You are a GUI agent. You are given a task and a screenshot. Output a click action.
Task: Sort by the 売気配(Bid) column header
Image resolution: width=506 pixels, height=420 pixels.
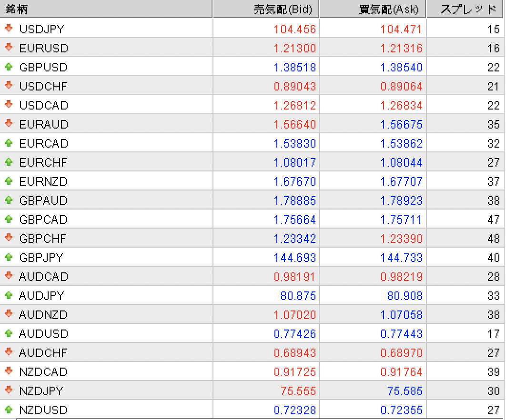pyautogui.click(x=266, y=9)
